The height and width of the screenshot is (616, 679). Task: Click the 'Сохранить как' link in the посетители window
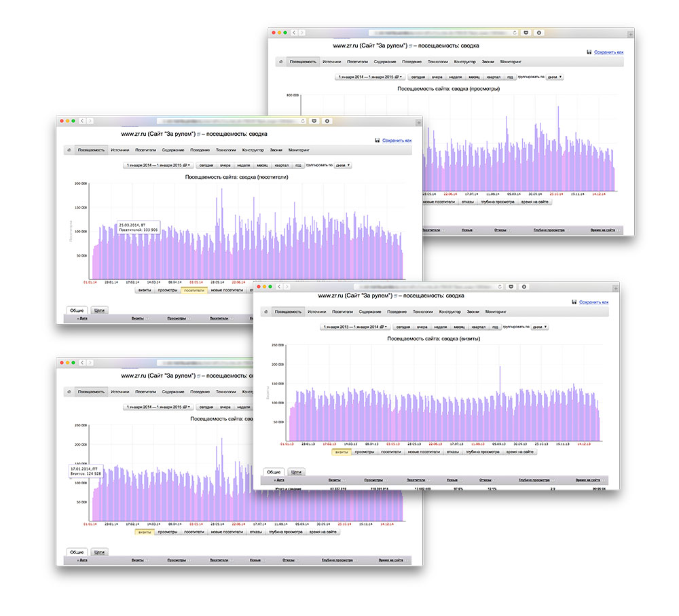tap(397, 141)
